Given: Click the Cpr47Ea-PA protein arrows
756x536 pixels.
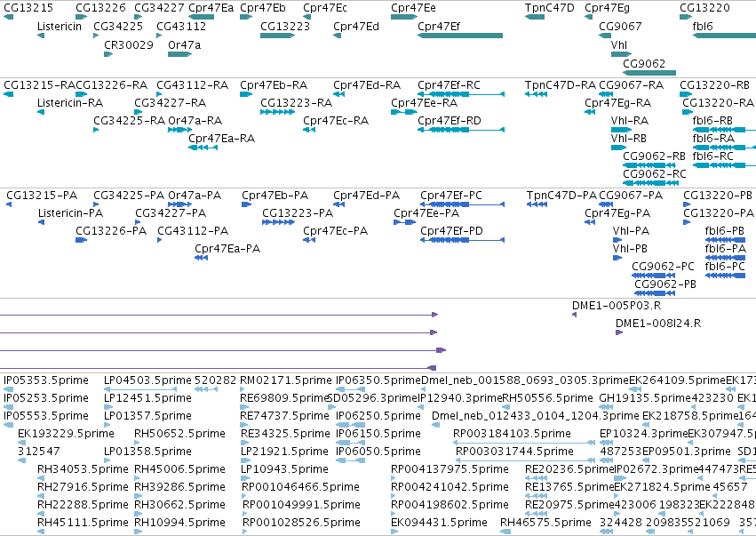Looking at the screenshot, I should coord(201,258).
